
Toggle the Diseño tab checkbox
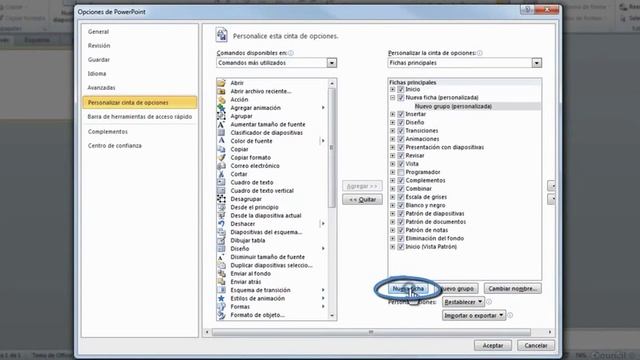pyautogui.click(x=401, y=122)
